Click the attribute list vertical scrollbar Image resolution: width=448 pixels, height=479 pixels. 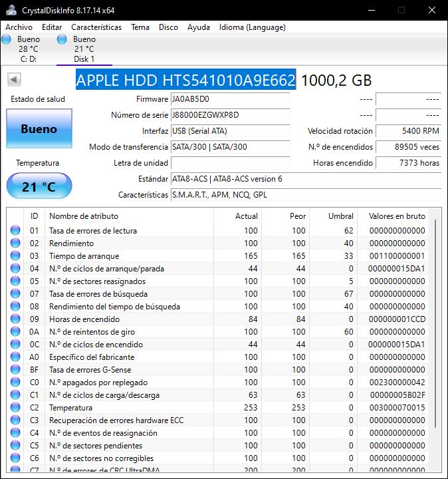click(435, 324)
